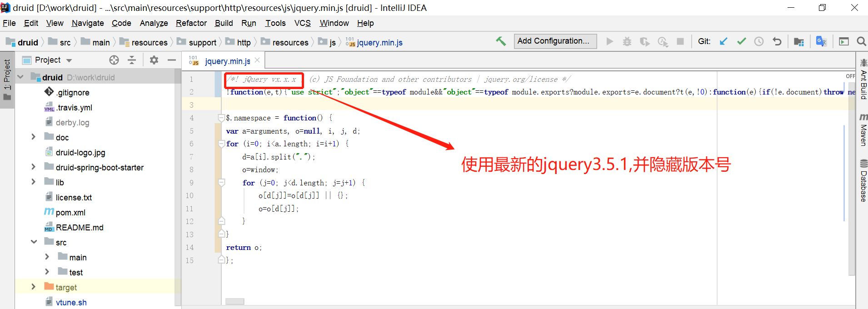The image size is (868, 309).
Task: Close the jquery.min.js editor tab
Action: point(257,60)
